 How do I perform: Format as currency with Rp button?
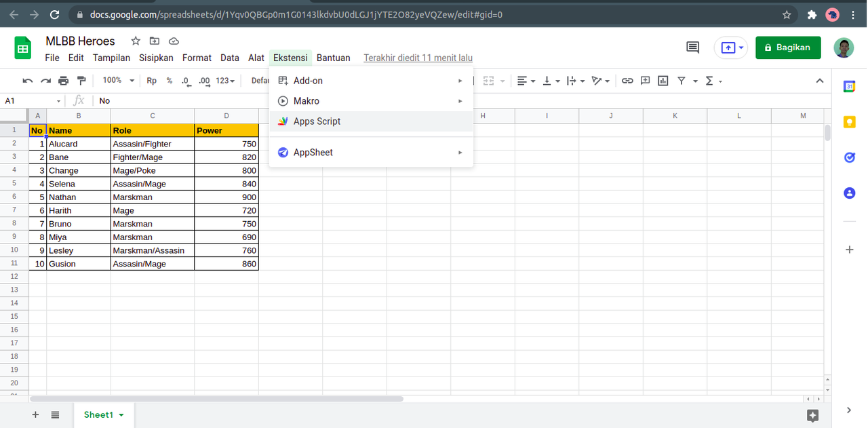pos(151,81)
